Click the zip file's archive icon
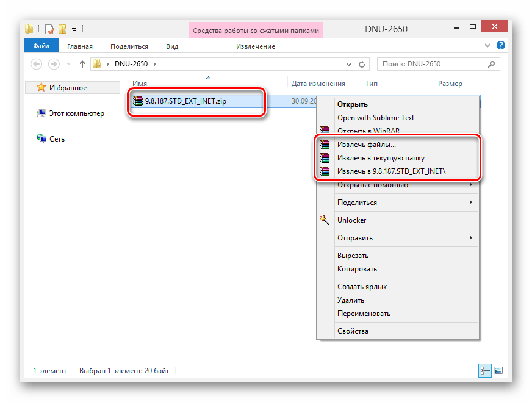This screenshot has width=532, height=402. point(138,101)
